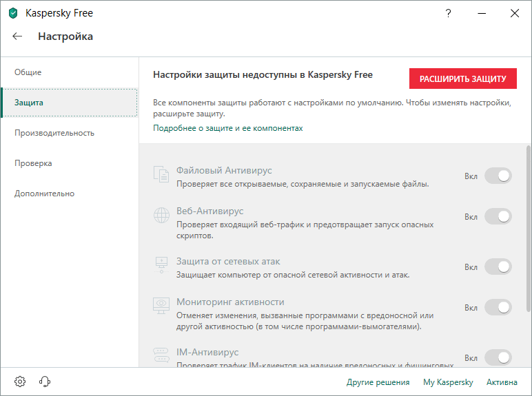Select the Общие settings section

pos(70,72)
